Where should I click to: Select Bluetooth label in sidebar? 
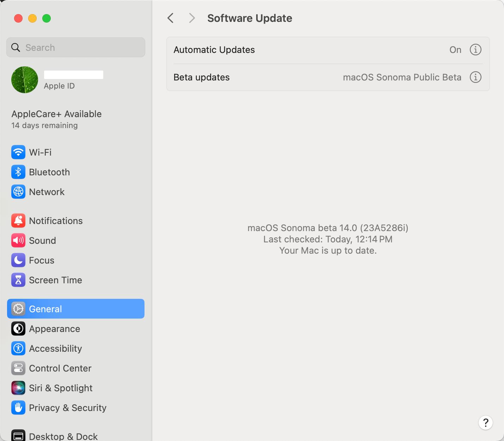point(49,172)
